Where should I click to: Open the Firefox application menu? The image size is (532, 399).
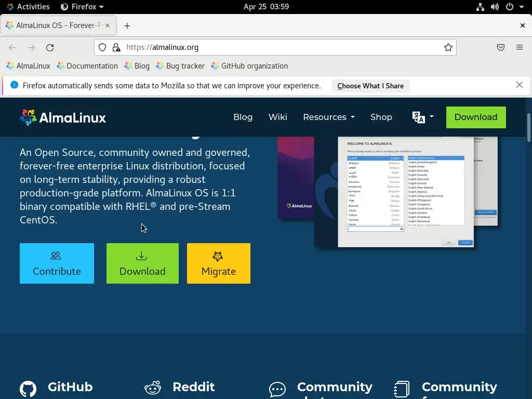[x=82, y=7]
